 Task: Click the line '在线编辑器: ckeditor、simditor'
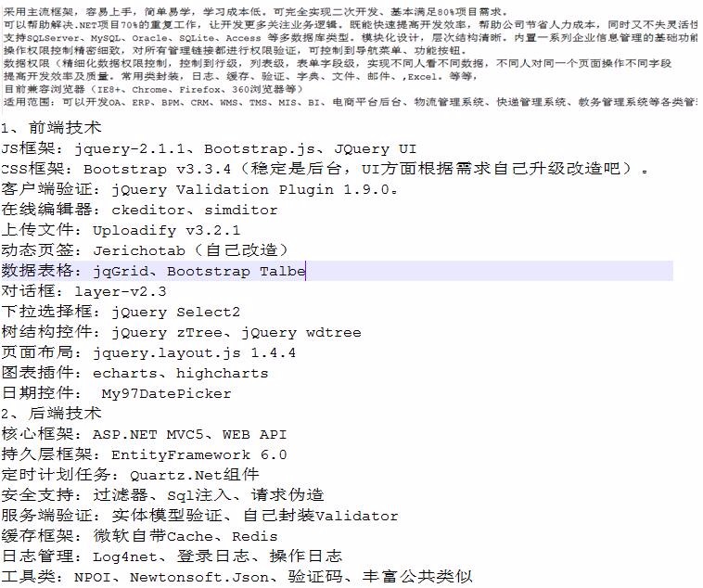pos(139,210)
